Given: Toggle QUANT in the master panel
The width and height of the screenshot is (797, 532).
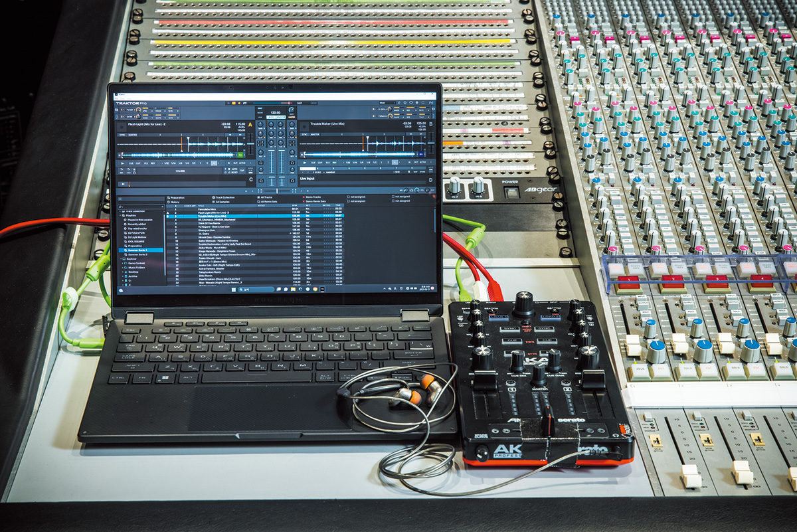Looking at the screenshot, I should click(260, 113).
